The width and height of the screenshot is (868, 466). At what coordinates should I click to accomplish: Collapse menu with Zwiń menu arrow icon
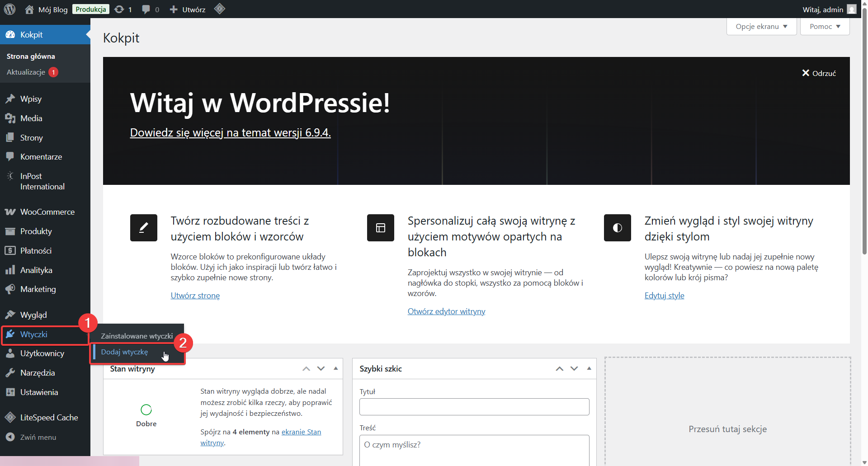10,437
